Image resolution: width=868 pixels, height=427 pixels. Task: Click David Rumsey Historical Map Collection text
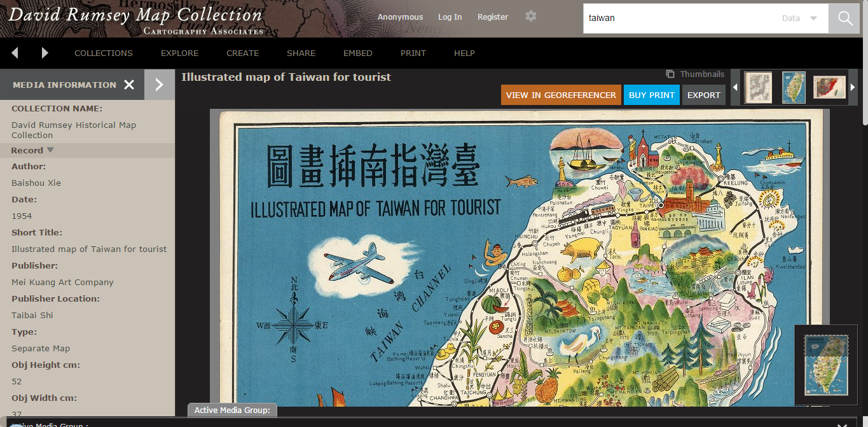pos(74,130)
